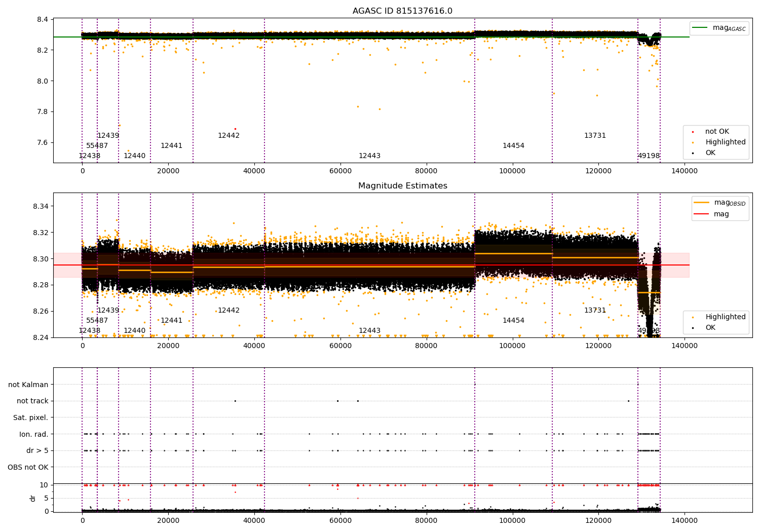Click x-axis tick 120000 under middle plot
This screenshot has width=760, height=532.
[x=598, y=346]
